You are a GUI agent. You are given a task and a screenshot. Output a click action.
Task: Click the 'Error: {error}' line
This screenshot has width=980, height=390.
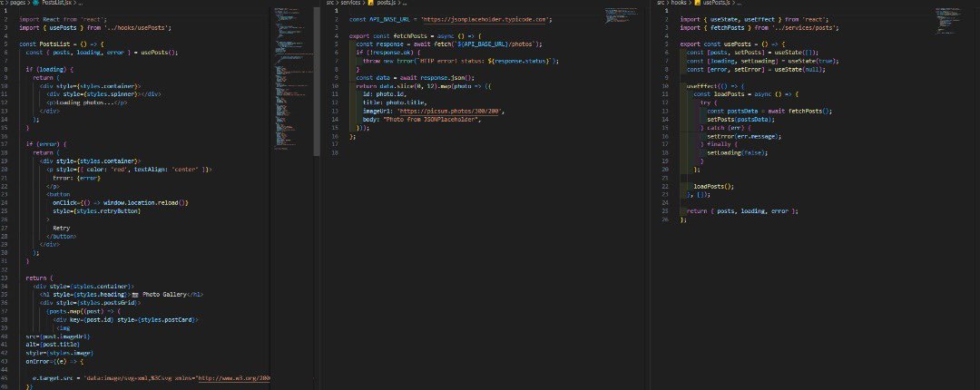tap(76, 178)
